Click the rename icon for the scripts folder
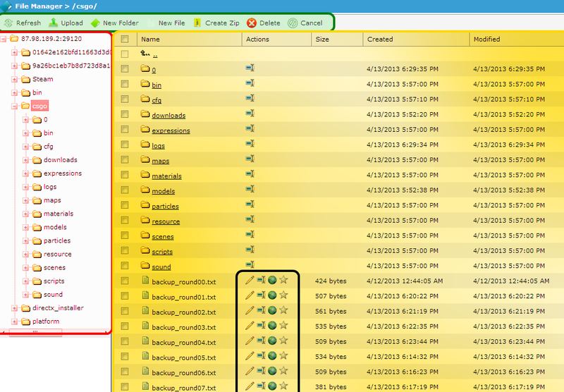The width and height of the screenshot is (564, 392). tap(250, 250)
